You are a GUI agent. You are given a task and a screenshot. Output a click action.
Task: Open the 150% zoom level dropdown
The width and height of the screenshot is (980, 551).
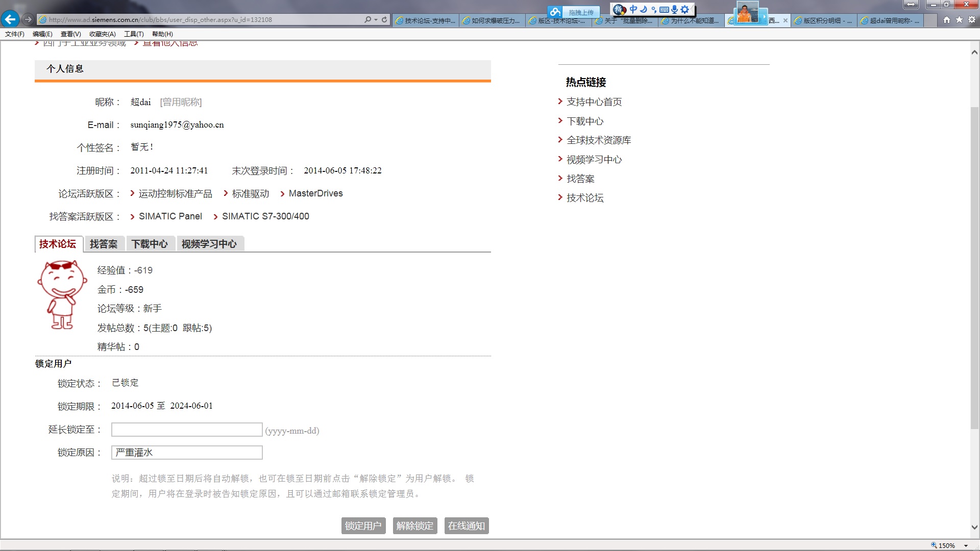pyautogui.click(x=966, y=545)
